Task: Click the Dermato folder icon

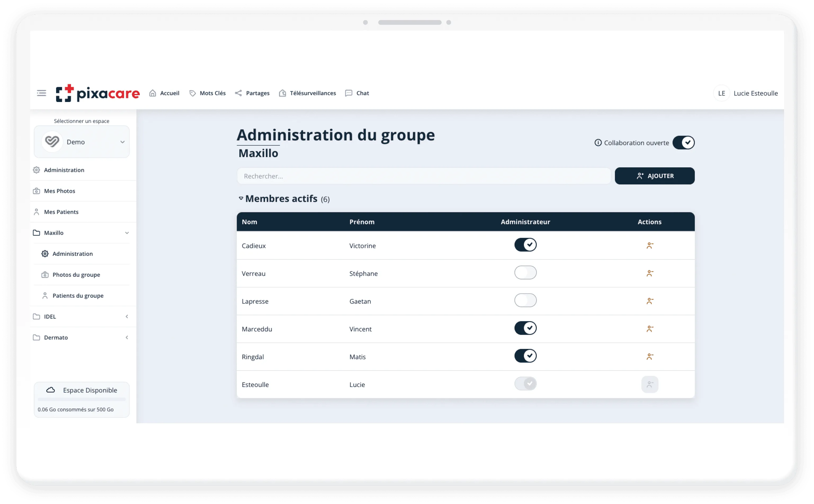Action: coord(36,337)
